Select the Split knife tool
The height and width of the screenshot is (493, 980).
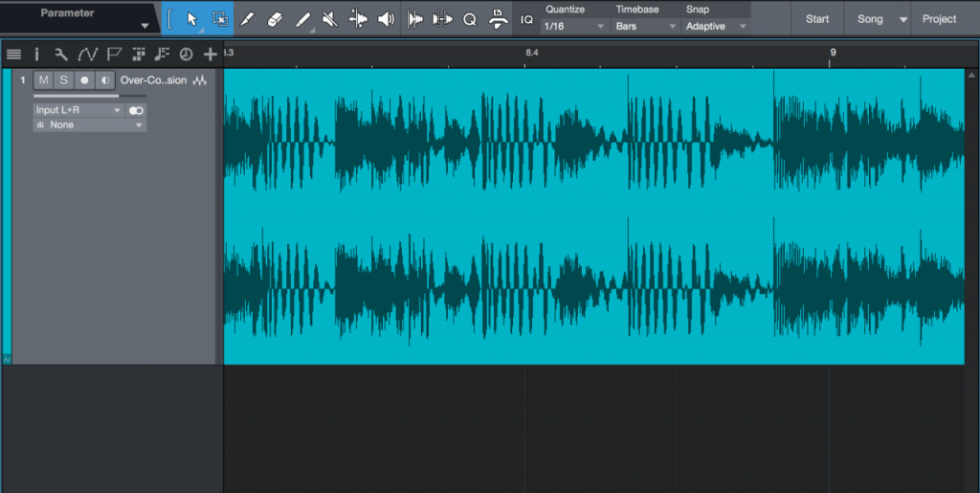click(x=247, y=19)
